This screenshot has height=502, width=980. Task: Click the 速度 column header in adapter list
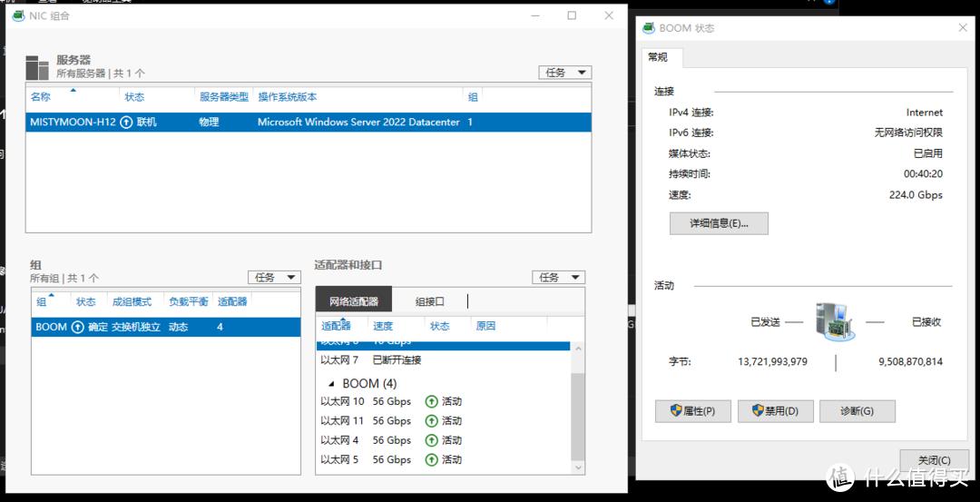tap(383, 326)
